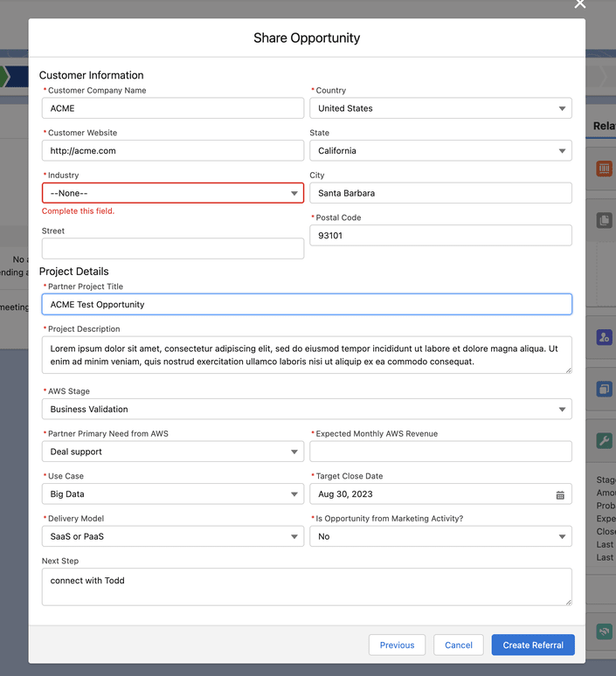The image size is (616, 676).
Task: Expand the AWS Stage dropdown
Action: pyautogui.click(x=307, y=409)
